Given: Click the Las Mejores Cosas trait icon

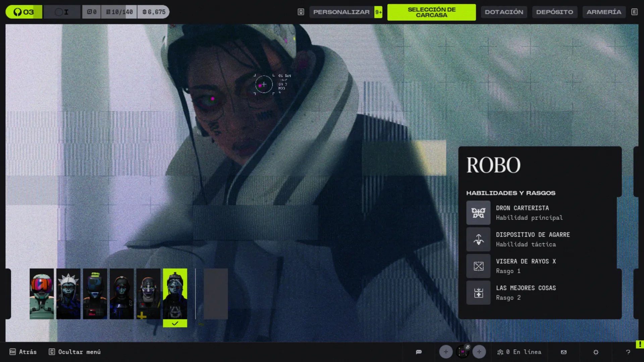Looking at the screenshot, I should click(478, 293).
